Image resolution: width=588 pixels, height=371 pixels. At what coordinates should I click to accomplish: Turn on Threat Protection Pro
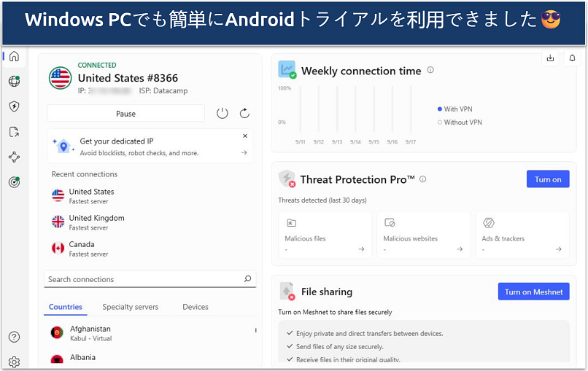[x=547, y=179]
